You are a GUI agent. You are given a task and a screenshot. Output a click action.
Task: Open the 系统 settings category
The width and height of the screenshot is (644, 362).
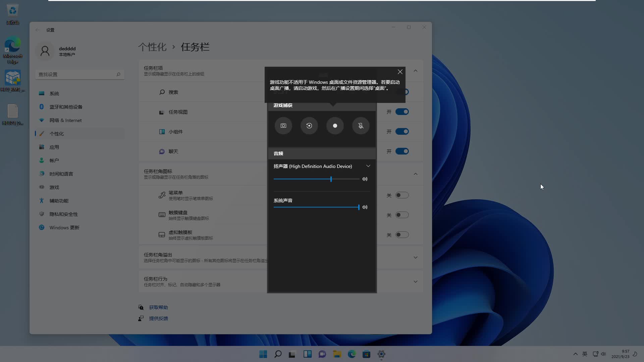pyautogui.click(x=80, y=94)
